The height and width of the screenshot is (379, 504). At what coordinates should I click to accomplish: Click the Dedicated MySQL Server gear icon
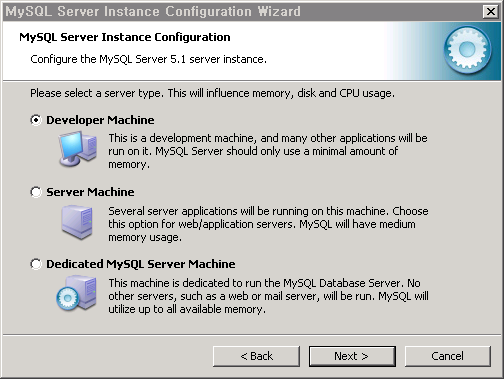[x=77, y=293]
